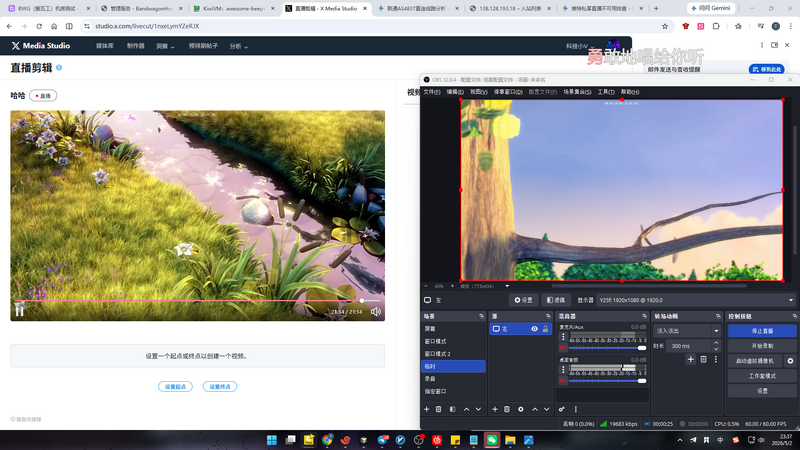Open 桌面音频 channel options menu
800x450 pixels.
[563, 369]
